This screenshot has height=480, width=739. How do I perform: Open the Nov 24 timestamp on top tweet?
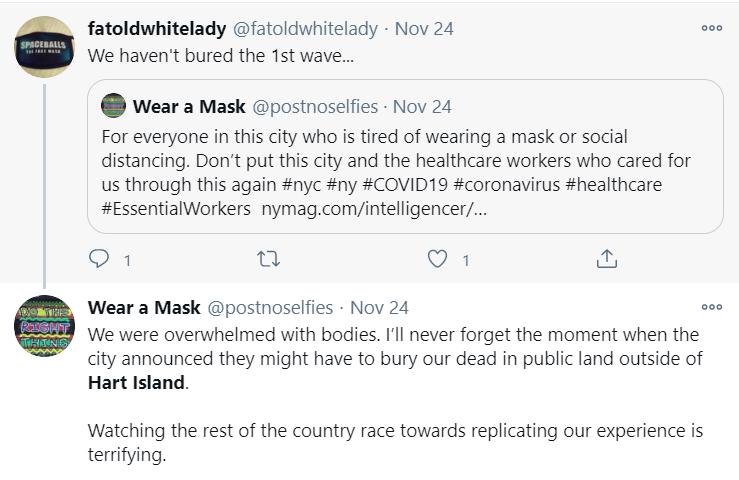pos(424,28)
